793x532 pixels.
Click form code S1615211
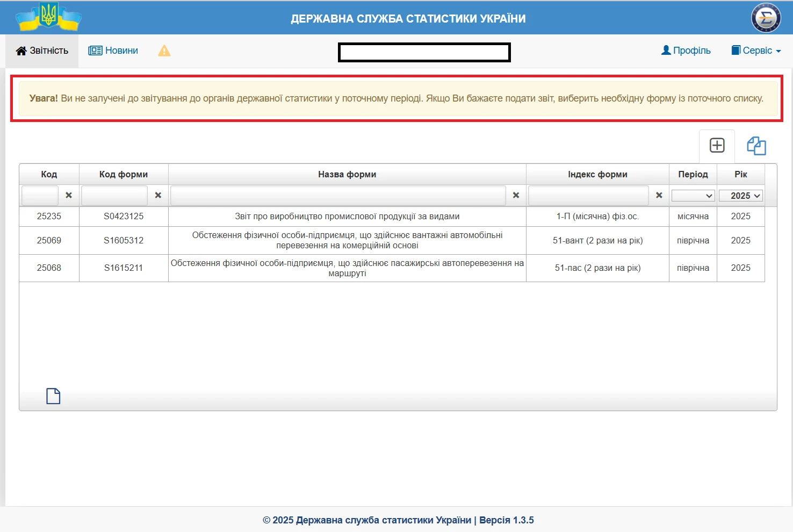point(124,268)
